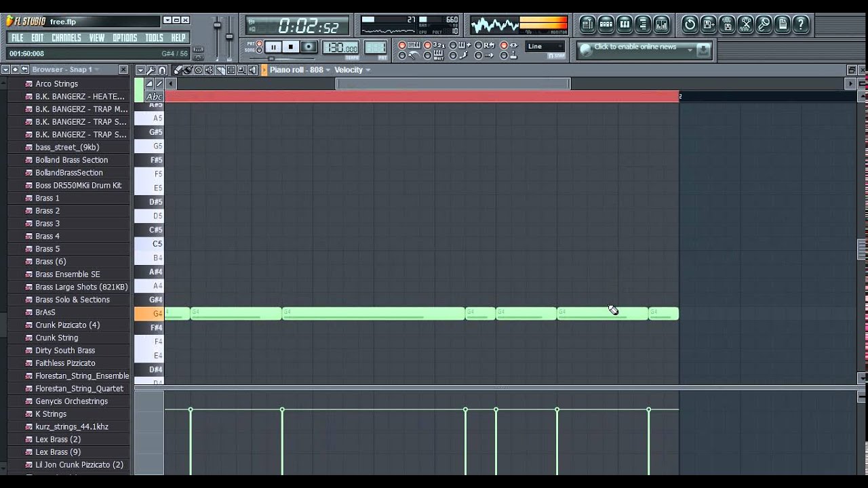Open the VIEW menu

97,38
